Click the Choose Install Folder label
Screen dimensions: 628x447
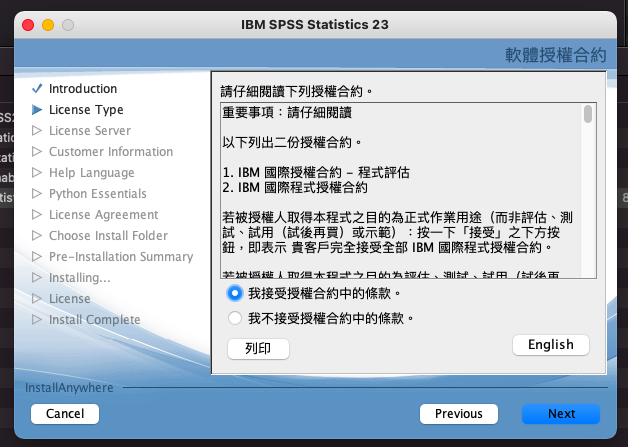coord(108,236)
